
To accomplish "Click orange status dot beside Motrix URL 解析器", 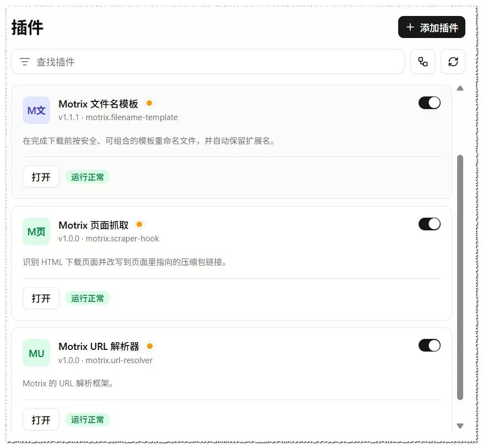I will (150, 346).
